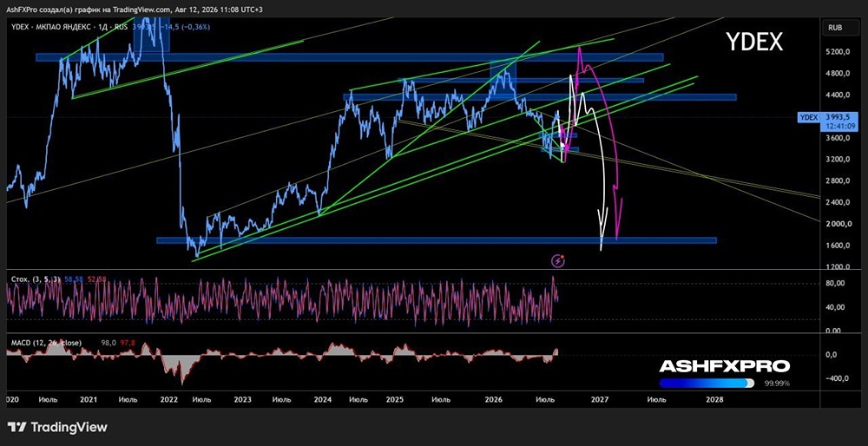Click the 2028 time axis label
This screenshot has height=446, width=868.
[x=714, y=399]
